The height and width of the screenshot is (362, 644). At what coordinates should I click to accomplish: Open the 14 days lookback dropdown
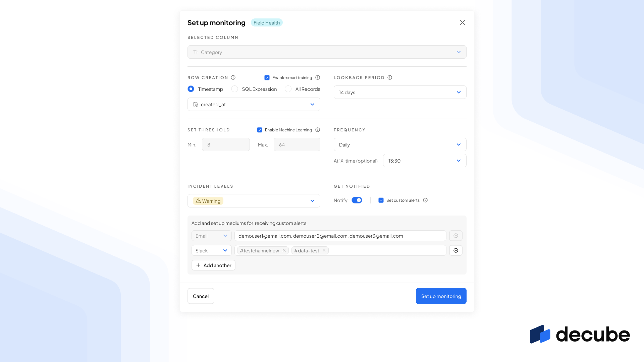click(400, 92)
